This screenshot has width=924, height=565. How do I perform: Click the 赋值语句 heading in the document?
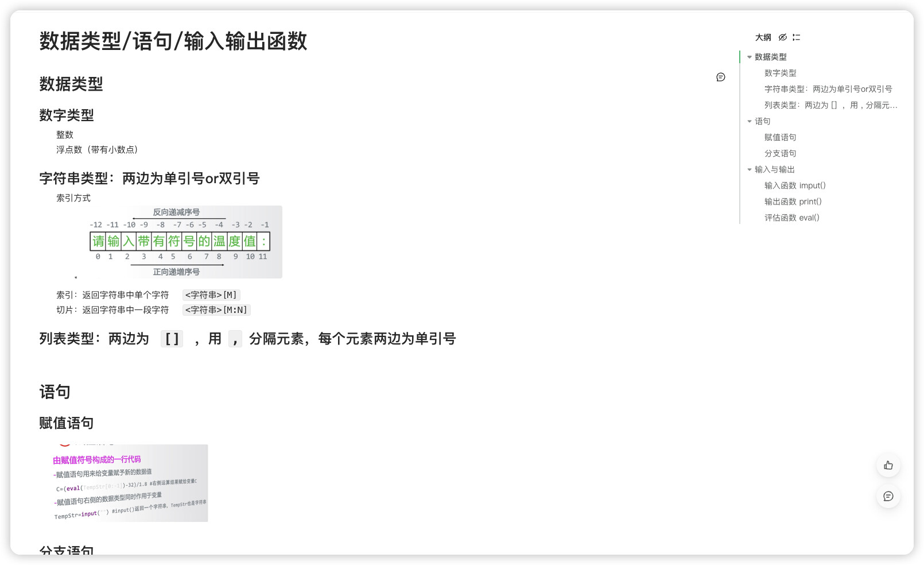tap(67, 423)
